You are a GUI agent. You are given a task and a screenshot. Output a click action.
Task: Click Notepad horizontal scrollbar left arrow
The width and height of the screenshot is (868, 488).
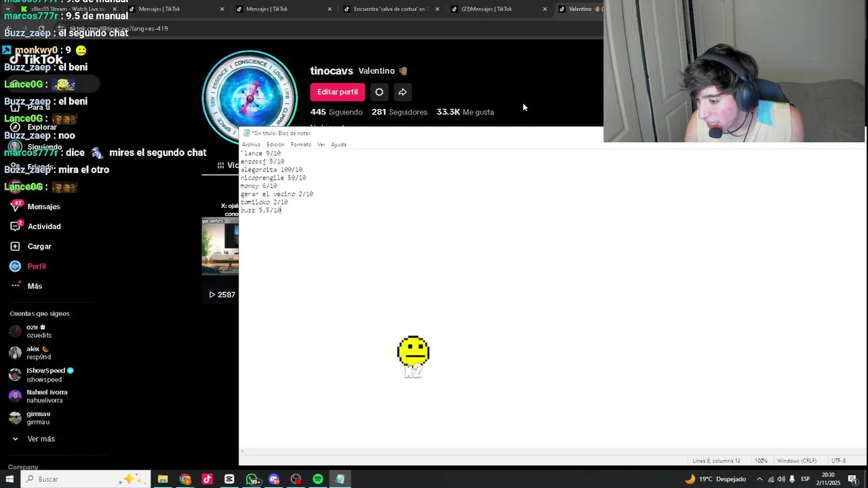point(243,451)
